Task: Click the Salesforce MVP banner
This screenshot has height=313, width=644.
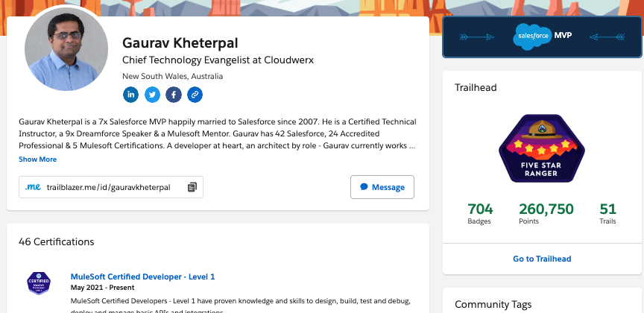Action: tap(542, 37)
